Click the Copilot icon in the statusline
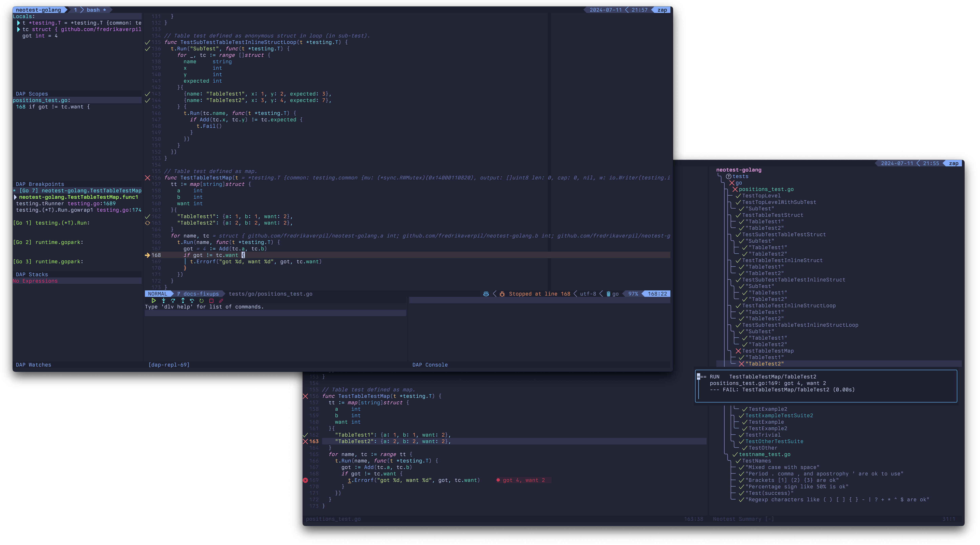The height and width of the screenshot is (545, 980). tap(486, 294)
